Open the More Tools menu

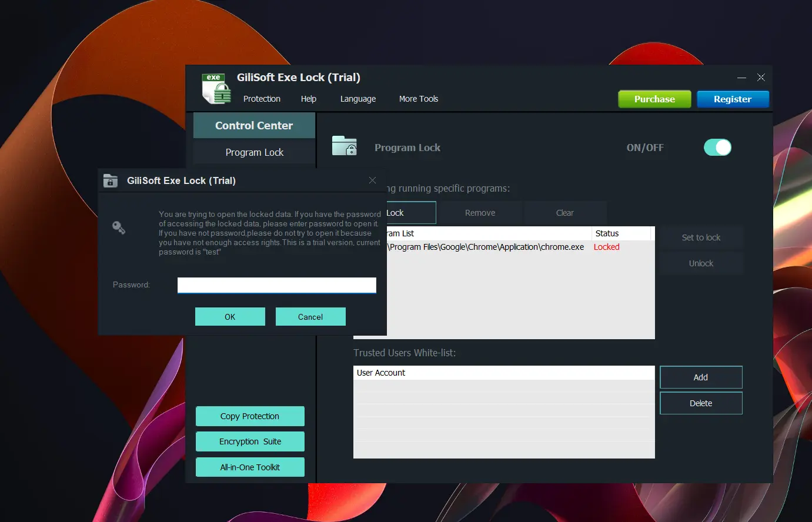click(x=419, y=99)
